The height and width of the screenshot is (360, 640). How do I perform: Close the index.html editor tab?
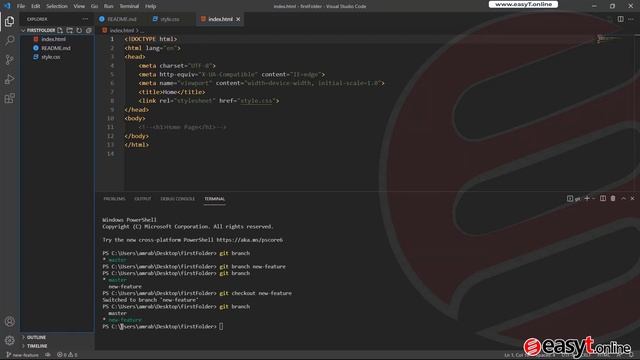238,19
